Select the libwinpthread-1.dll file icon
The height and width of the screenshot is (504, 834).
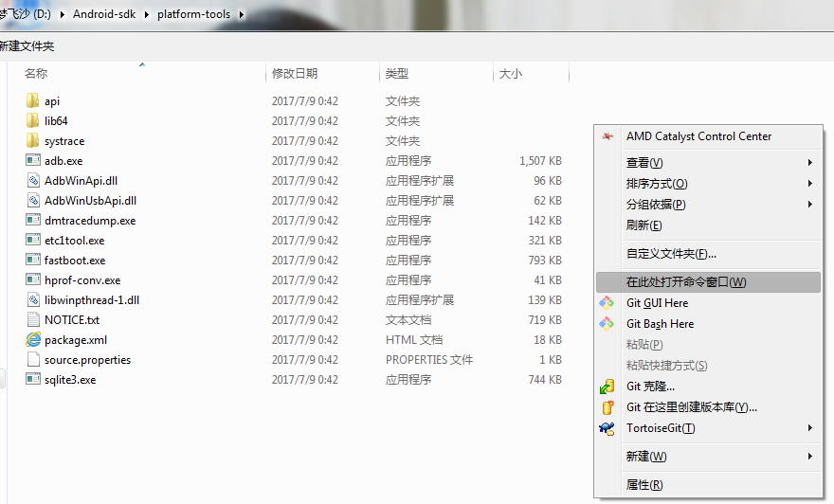pyautogui.click(x=33, y=299)
